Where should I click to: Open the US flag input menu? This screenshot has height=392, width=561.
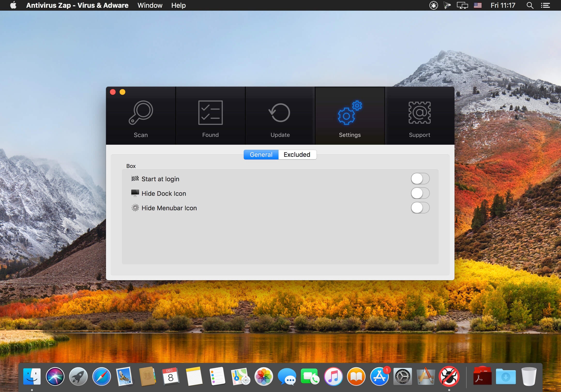[478, 5]
